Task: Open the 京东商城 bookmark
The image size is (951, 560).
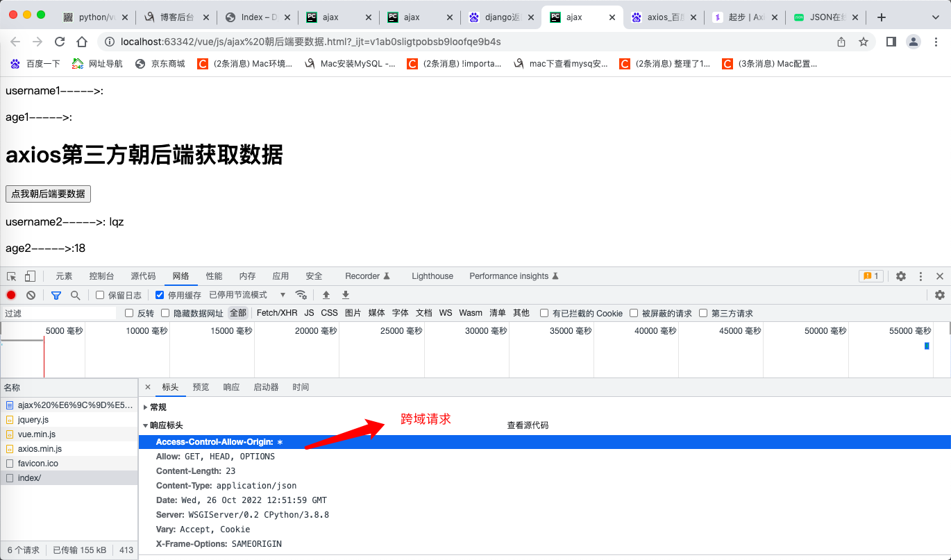Action: (160, 64)
